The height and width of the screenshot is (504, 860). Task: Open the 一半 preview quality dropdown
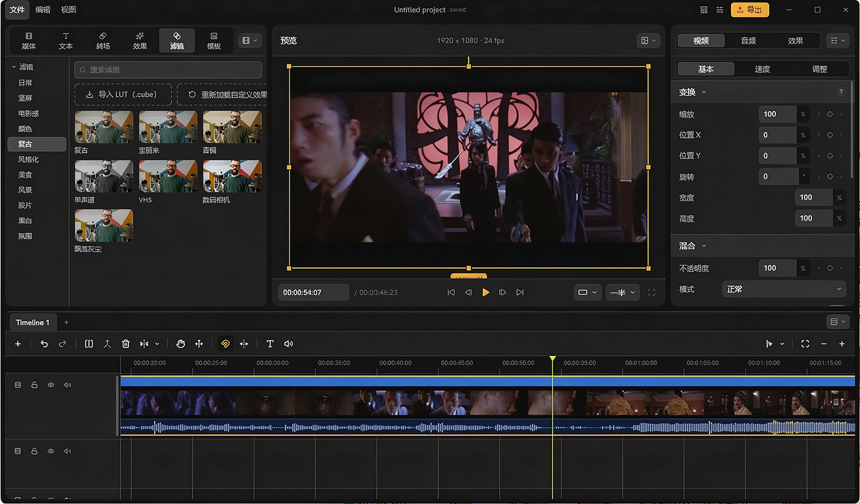point(623,292)
